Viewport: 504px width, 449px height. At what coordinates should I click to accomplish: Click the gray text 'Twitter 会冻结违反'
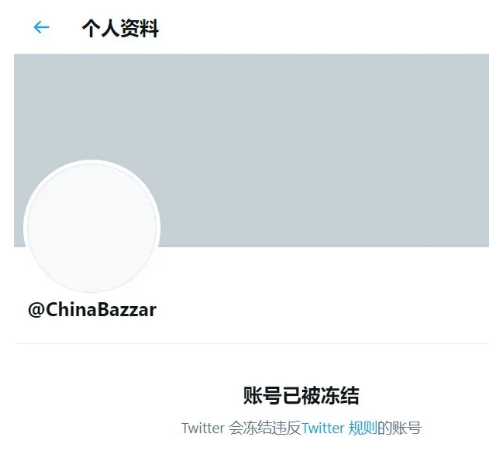tap(241, 428)
